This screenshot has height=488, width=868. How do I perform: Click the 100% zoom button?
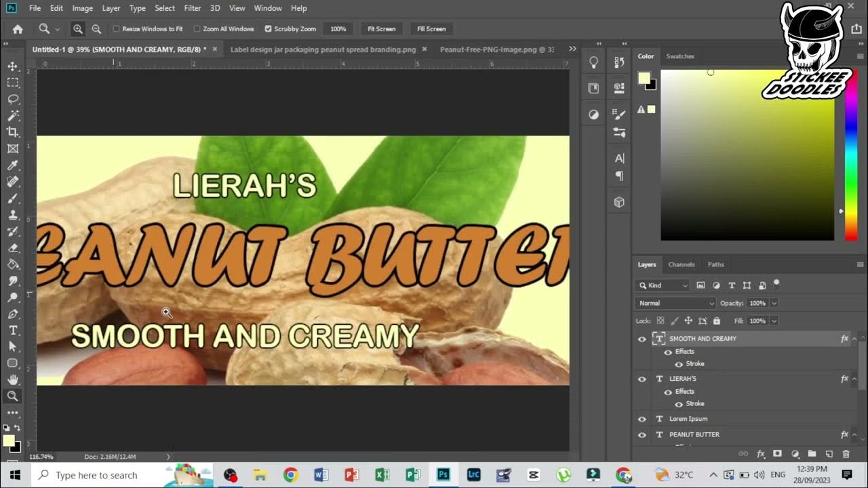338,29
